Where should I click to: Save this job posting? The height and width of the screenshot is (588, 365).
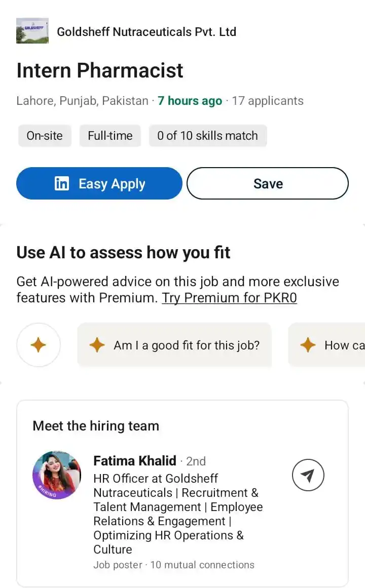268,183
